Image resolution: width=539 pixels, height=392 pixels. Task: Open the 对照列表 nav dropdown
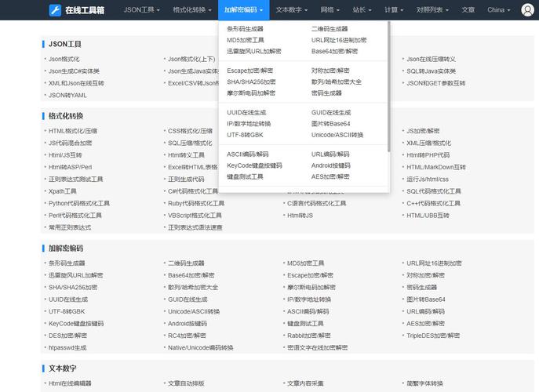[x=432, y=10]
